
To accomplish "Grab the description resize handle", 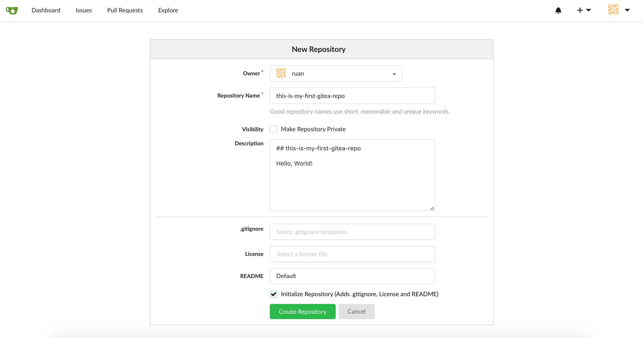I will 432,208.
